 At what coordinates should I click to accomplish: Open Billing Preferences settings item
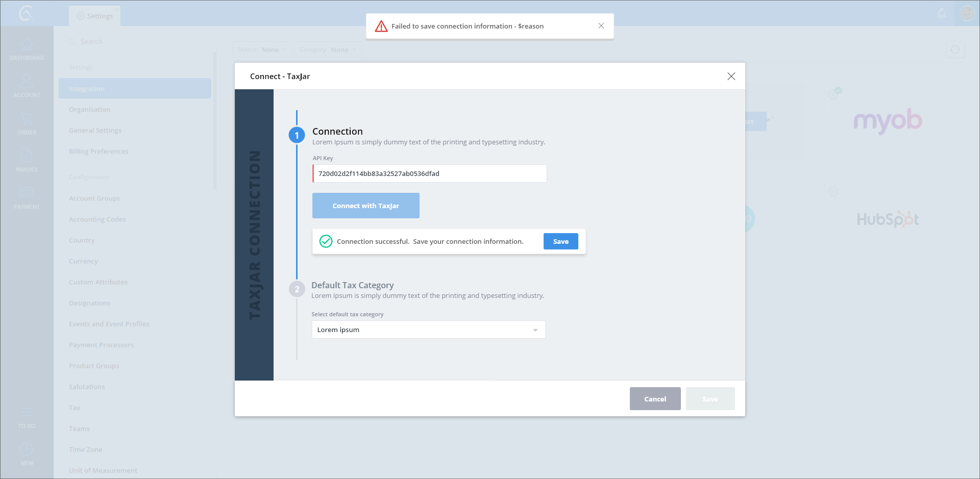pos(99,152)
